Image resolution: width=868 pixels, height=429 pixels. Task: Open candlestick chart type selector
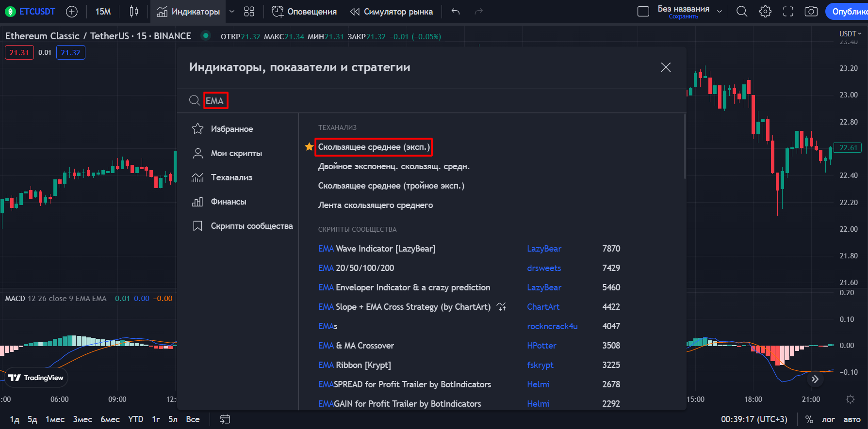coord(134,12)
